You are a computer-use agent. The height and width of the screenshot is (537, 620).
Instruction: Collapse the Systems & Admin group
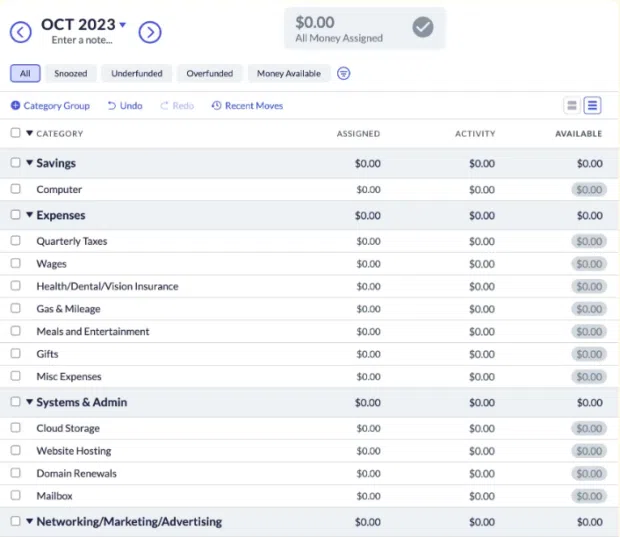[x=30, y=402]
